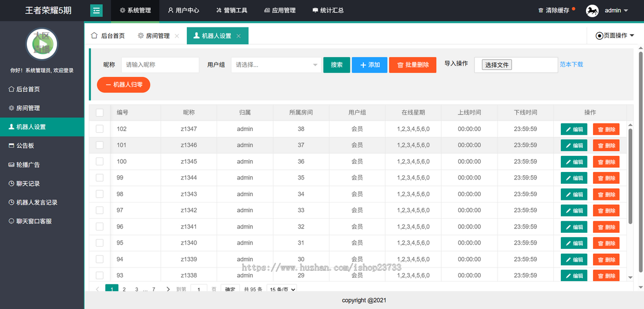Focus the page number jump input
This screenshot has height=309, width=644.
coord(199,289)
